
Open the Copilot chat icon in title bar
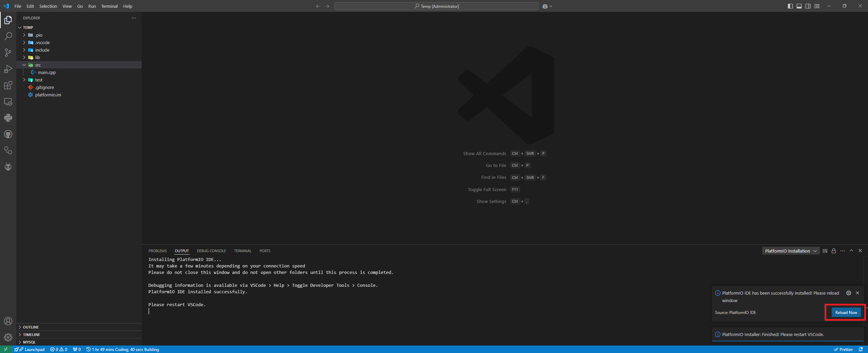tap(545, 6)
